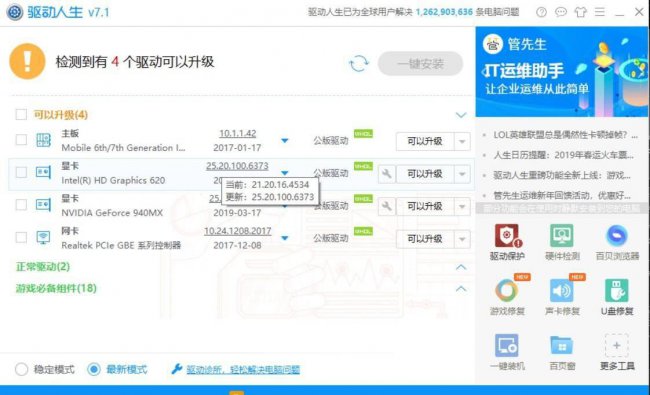Open 更多工具 plus icon
This screenshot has height=395, width=650.
(x=617, y=345)
